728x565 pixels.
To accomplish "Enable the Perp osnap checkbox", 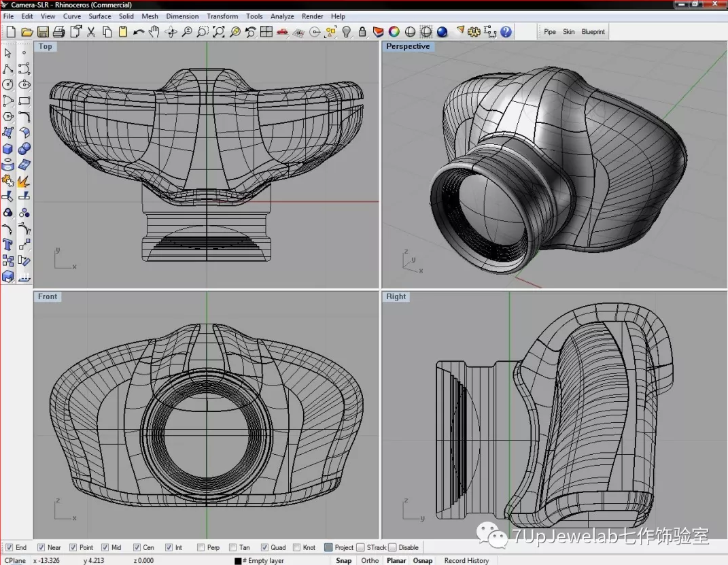I will [x=201, y=547].
